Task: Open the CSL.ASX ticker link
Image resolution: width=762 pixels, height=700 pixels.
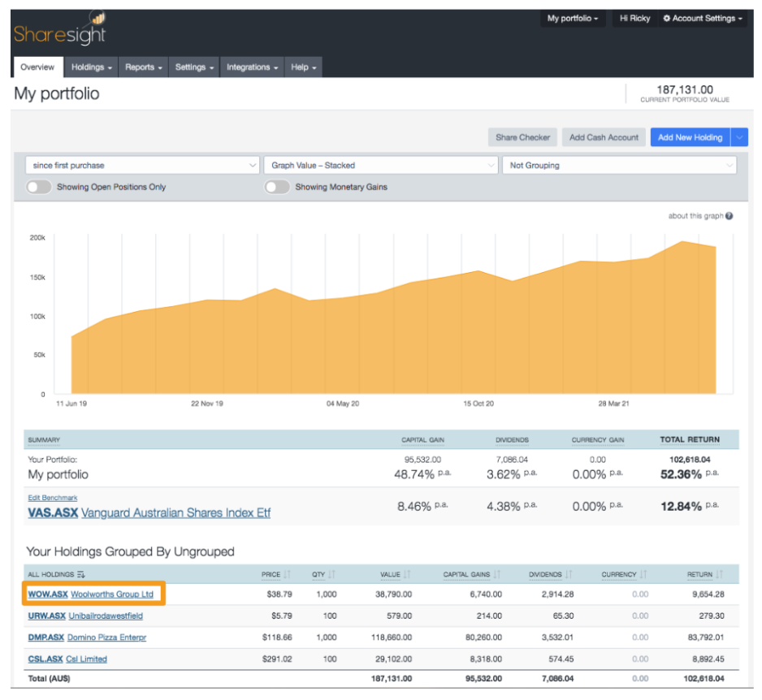Action: click(x=45, y=659)
